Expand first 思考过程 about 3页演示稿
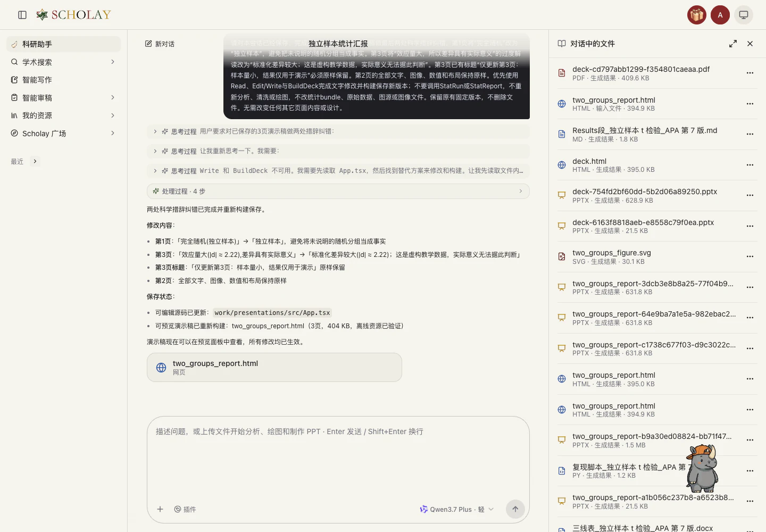Screen dimensions: 766x532 tap(338, 131)
